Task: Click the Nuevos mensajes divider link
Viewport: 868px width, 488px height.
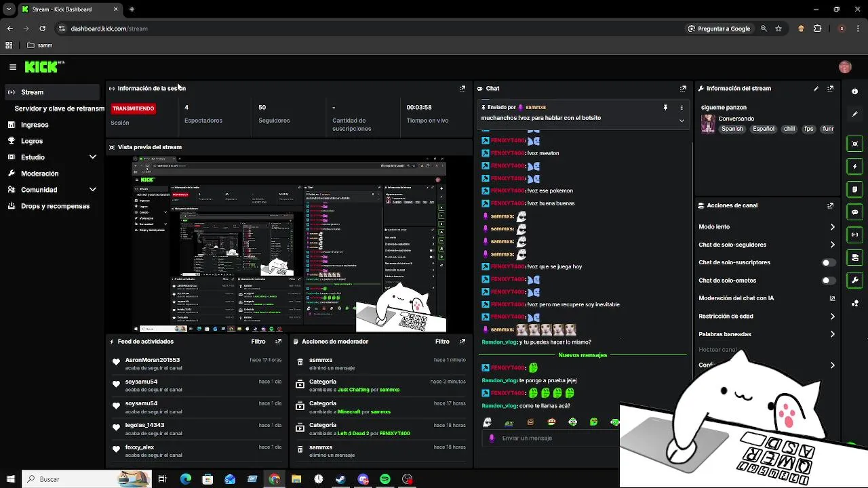Action: (x=582, y=355)
